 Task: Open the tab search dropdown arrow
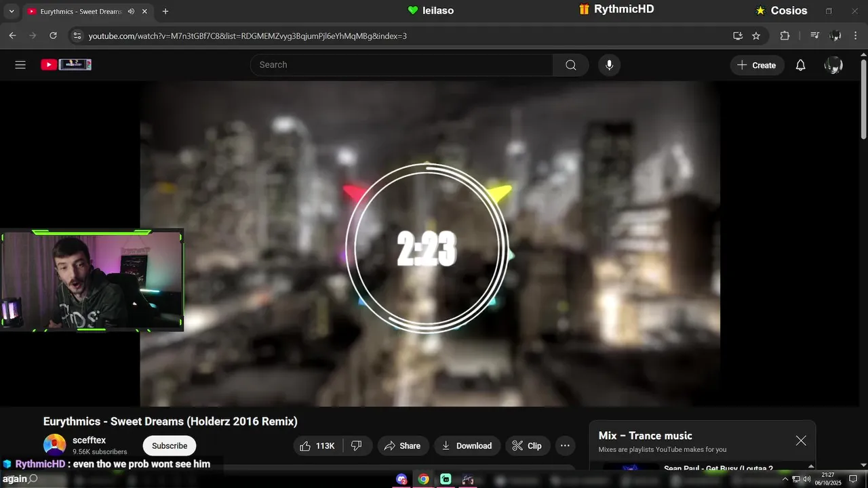[x=11, y=12]
